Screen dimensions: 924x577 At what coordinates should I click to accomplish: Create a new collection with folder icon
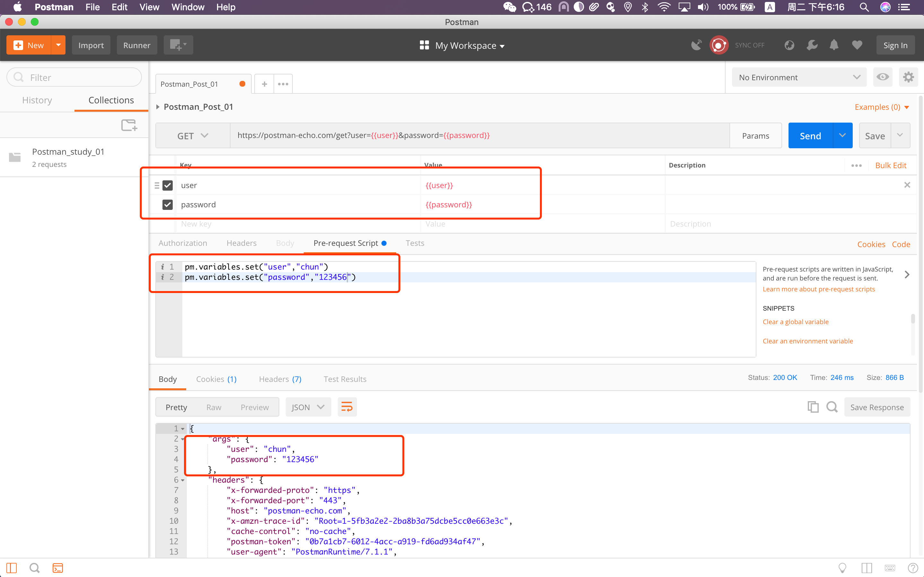click(129, 125)
